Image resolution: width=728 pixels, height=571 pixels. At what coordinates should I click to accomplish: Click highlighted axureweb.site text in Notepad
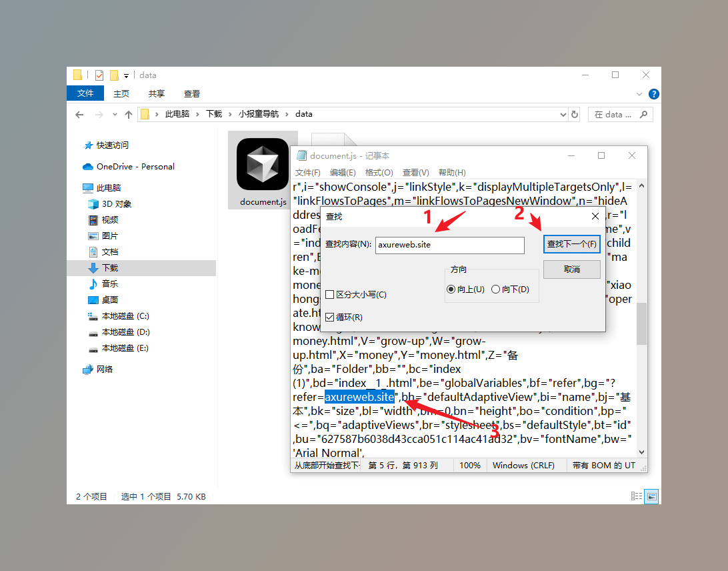(359, 398)
